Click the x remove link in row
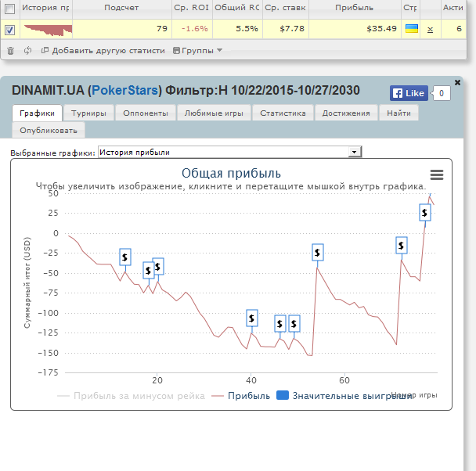This screenshot has height=471, width=476. coord(430,30)
